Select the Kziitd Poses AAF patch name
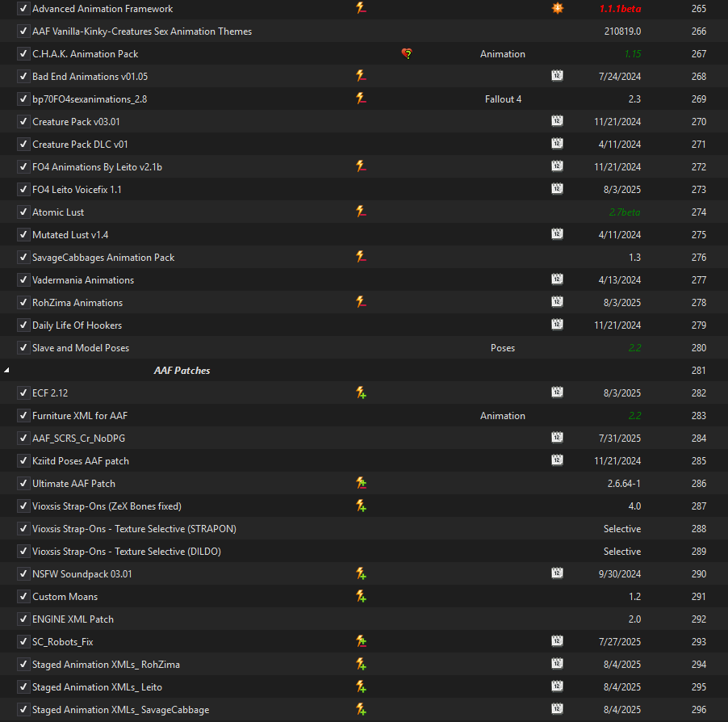Image resolution: width=728 pixels, height=722 pixels. [81, 461]
